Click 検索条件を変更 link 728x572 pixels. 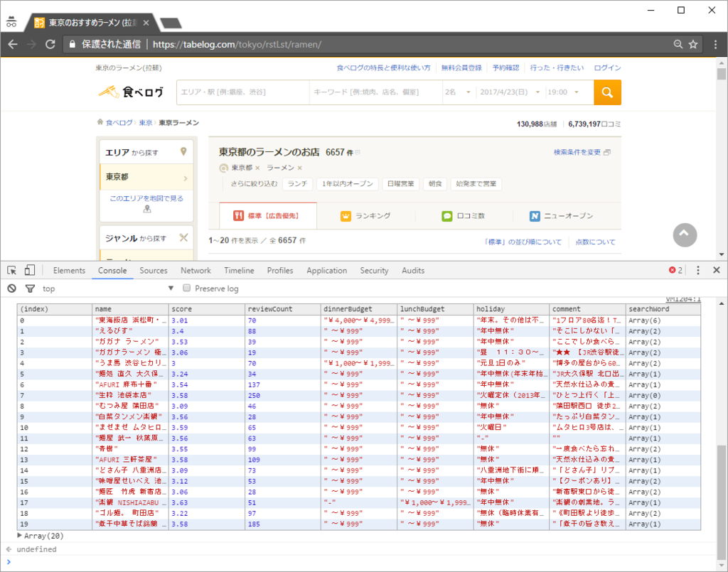[582, 152]
